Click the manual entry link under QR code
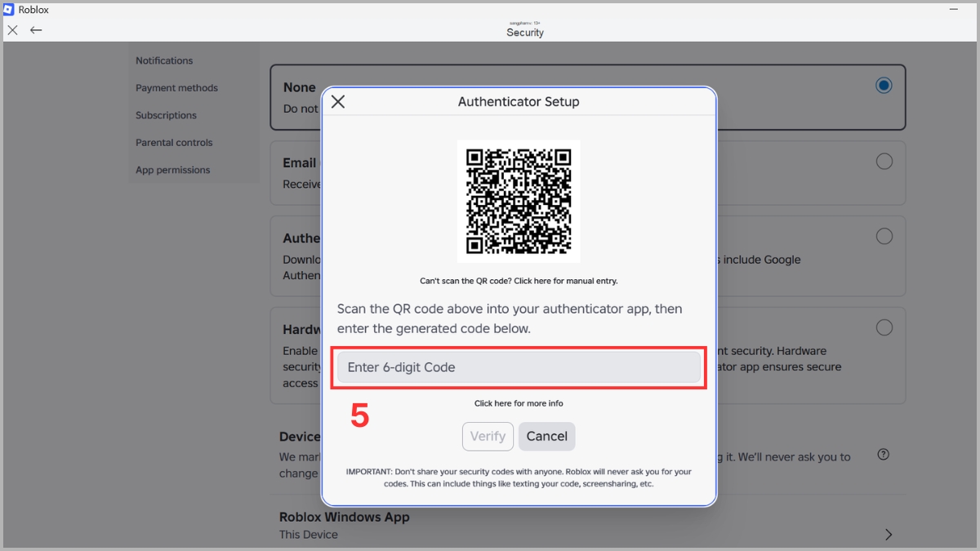 [x=519, y=281]
